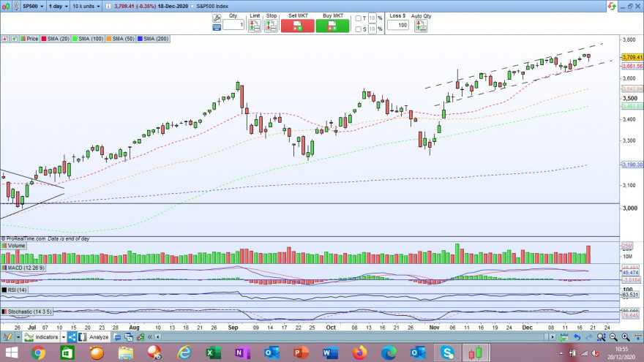Click the green arrow calendar icon
The width and height of the screenshot is (644, 362).
pos(564,337)
